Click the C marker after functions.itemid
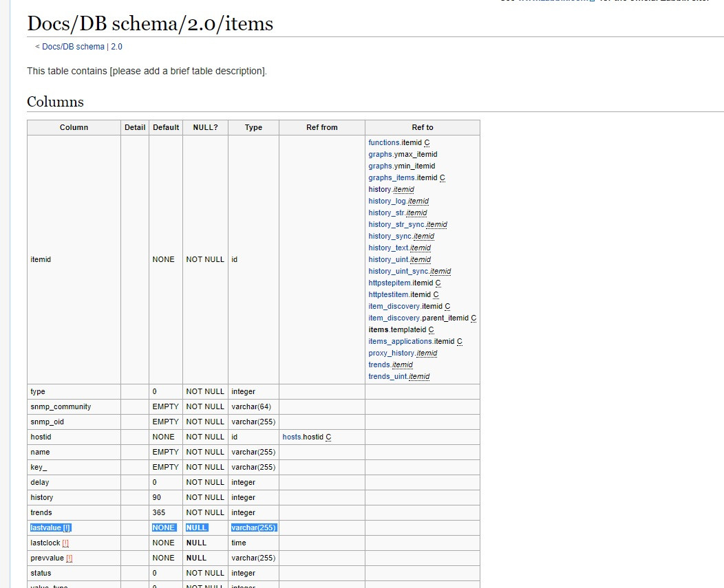 [427, 142]
